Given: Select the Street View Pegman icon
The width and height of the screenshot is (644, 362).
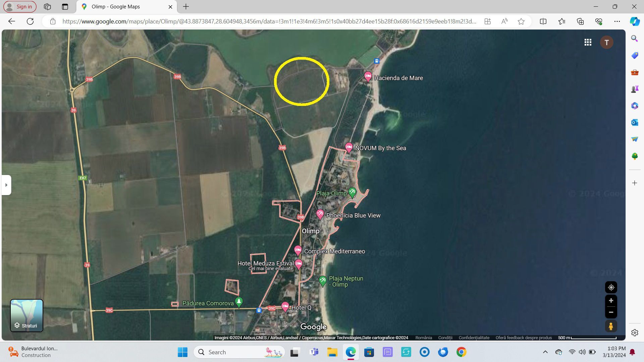Looking at the screenshot, I should pyautogui.click(x=611, y=325).
